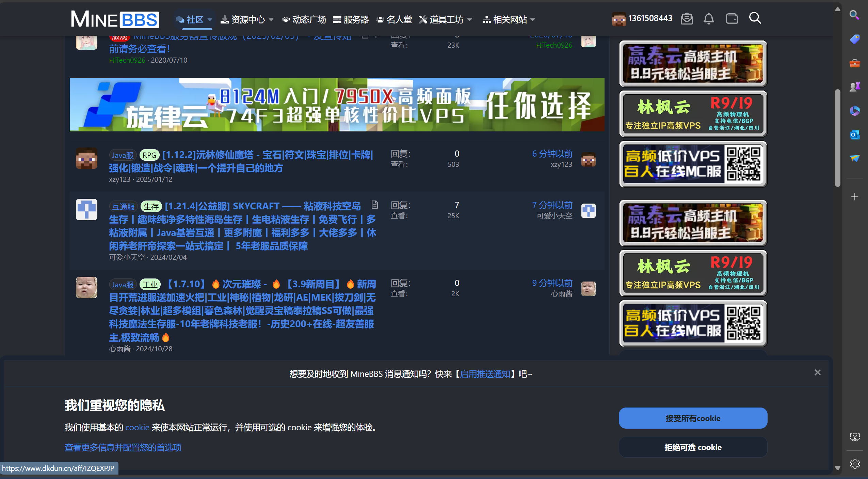868x479 pixels.
Task: Click the user avatar next to 1361508443
Action: pyautogui.click(x=618, y=19)
